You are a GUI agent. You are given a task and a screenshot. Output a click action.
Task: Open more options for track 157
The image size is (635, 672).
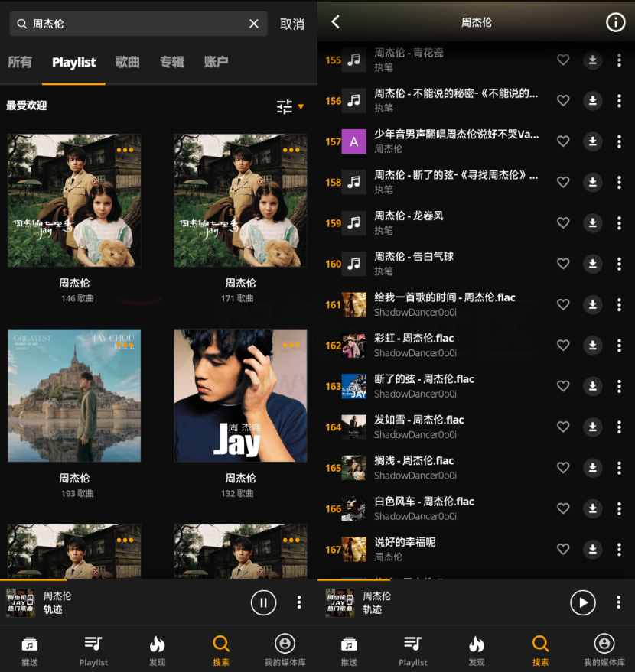coord(619,141)
